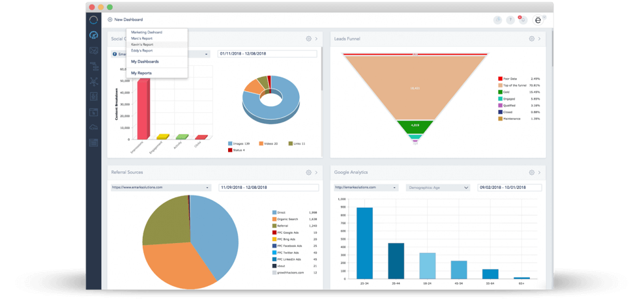644x301 pixels.
Task: Open the CRM cloud icon in sidebar
Action: (94, 127)
